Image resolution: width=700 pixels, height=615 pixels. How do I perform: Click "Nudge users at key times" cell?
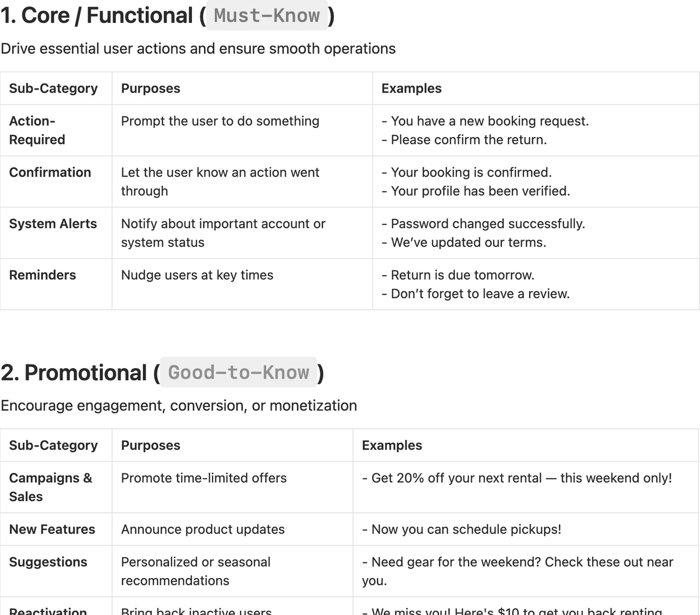point(197,275)
